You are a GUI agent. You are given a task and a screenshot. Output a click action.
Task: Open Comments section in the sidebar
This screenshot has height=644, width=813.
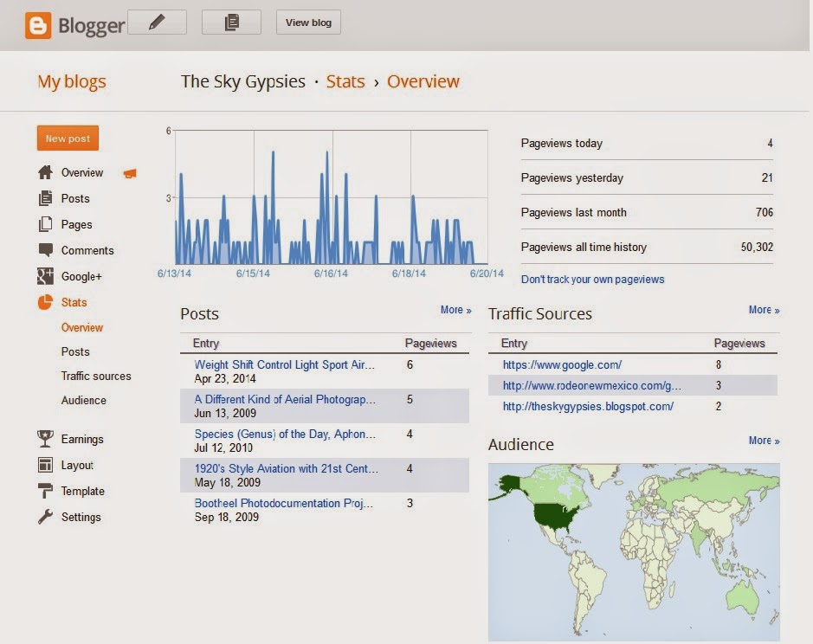point(87,250)
